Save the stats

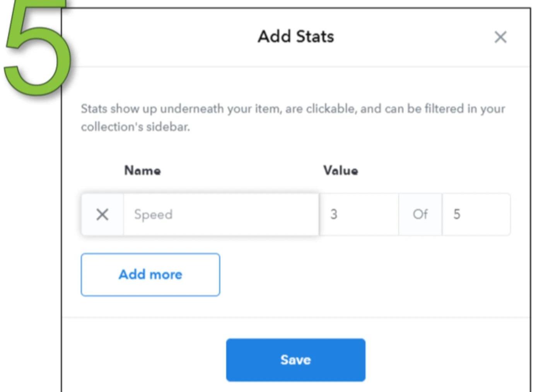click(x=296, y=360)
